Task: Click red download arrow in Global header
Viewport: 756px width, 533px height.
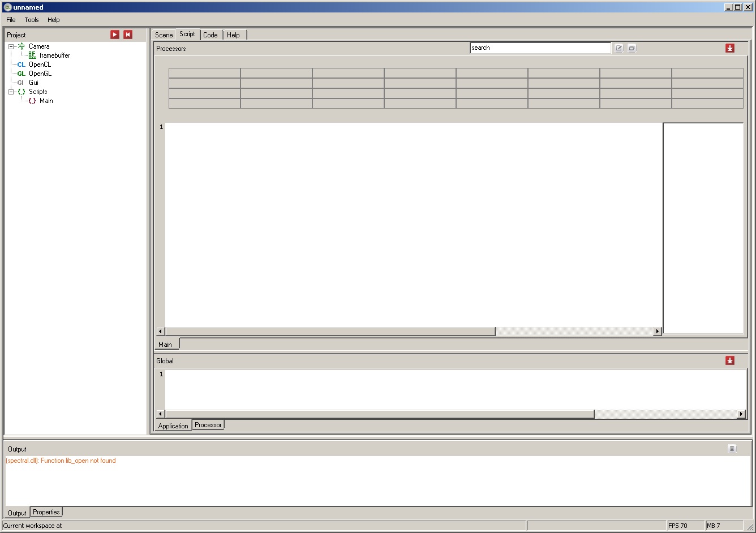Action: [730, 360]
